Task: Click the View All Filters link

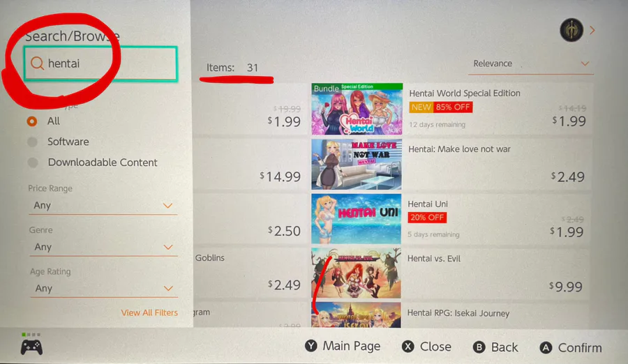Action: click(x=149, y=312)
